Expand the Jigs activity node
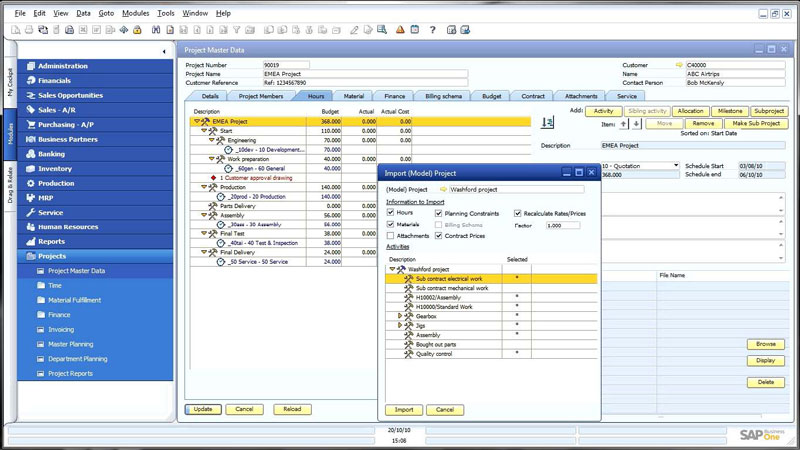 (x=400, y=325)
